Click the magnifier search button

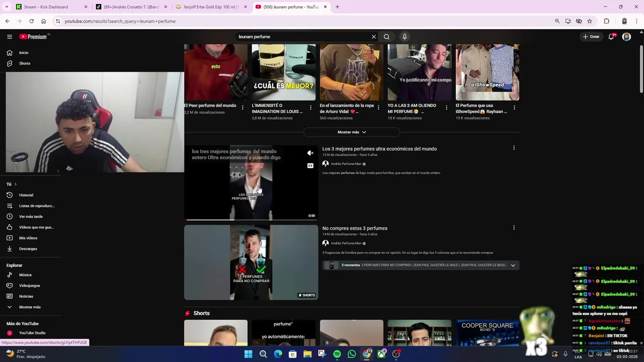tap(386, 37)
